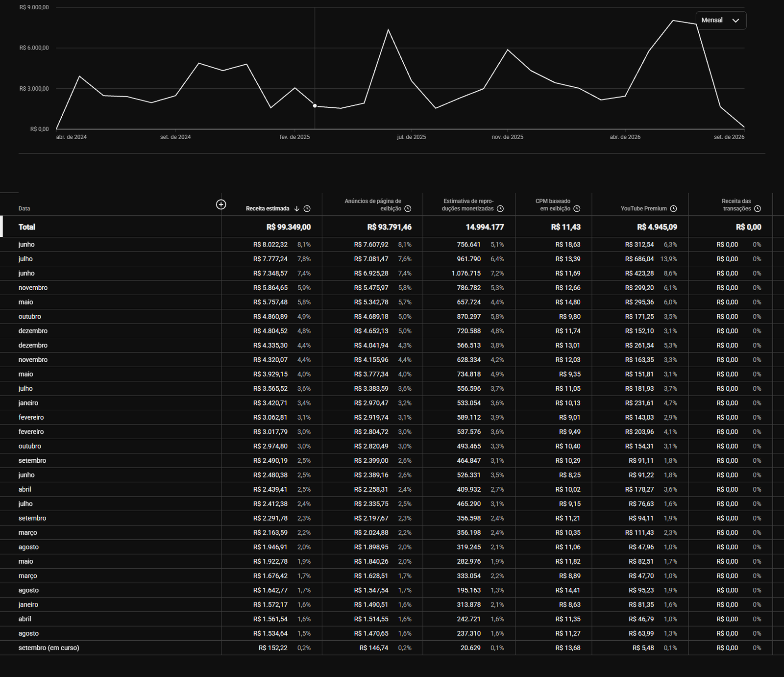
Task: Click the chevron arrow in Mensal selector
Action: (735, 21)
